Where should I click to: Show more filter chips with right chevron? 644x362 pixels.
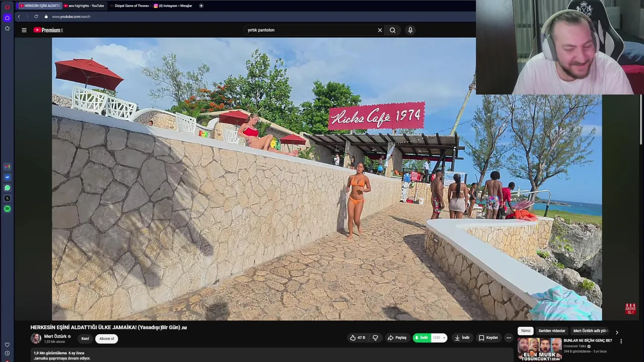point(617,332)
